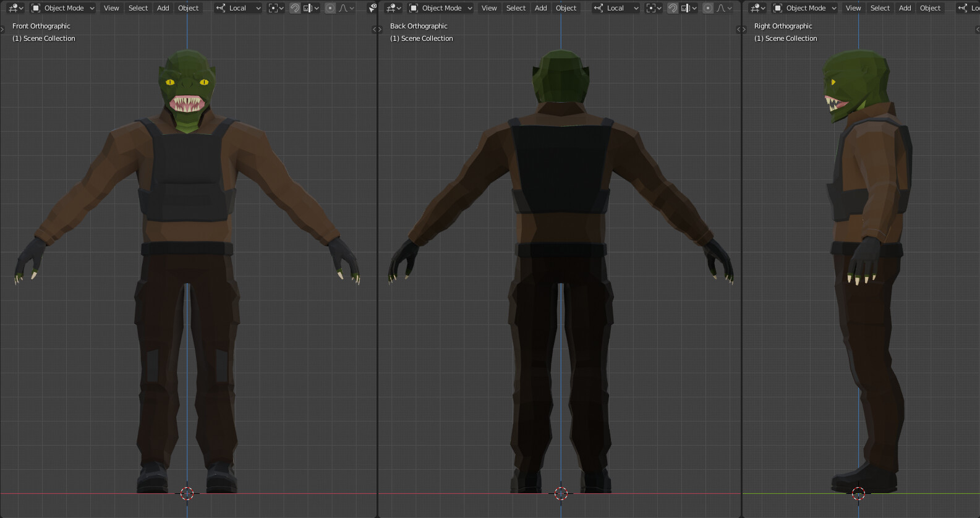Toggle proportional editing in Front Orthographic viewport
980x518 pixels.
click(x=330, y=8)
